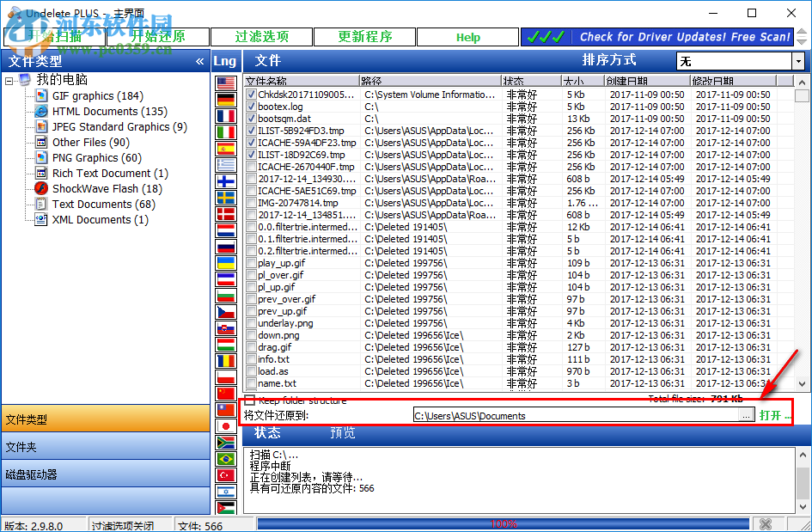Switch to the 预览 preview tab

point(342,432)
